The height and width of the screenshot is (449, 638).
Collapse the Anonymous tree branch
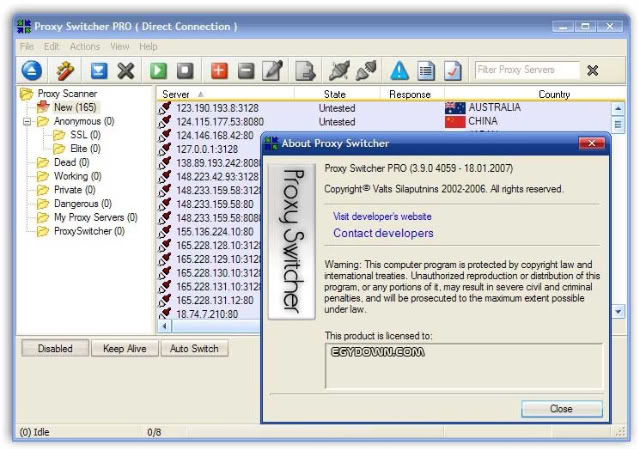27,121
